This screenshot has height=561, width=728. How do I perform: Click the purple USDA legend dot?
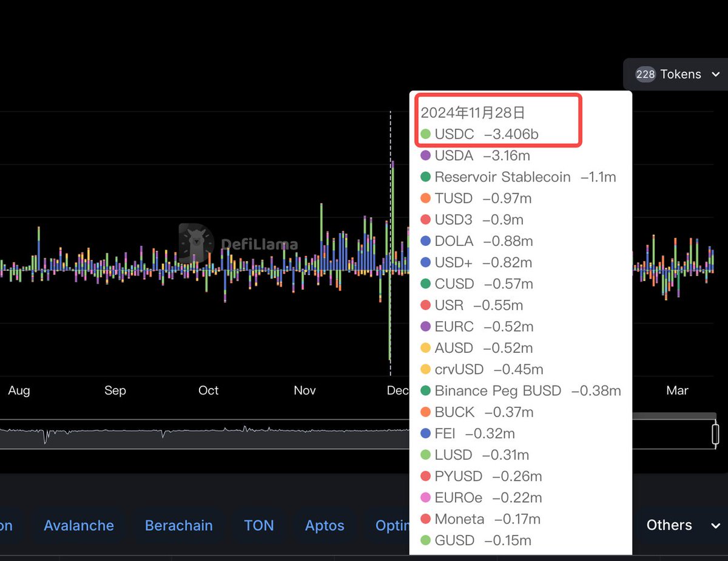click(425, 155)
